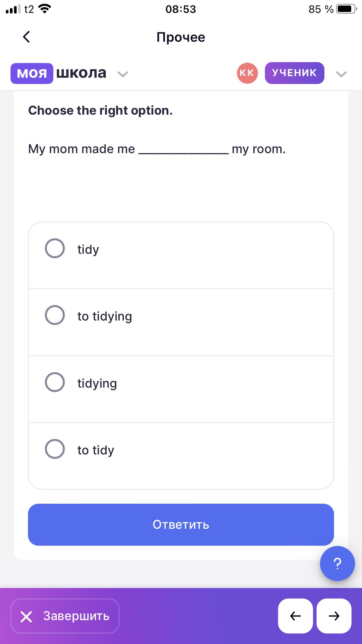Tap the blank in the sentence

[x=183, y=150]
